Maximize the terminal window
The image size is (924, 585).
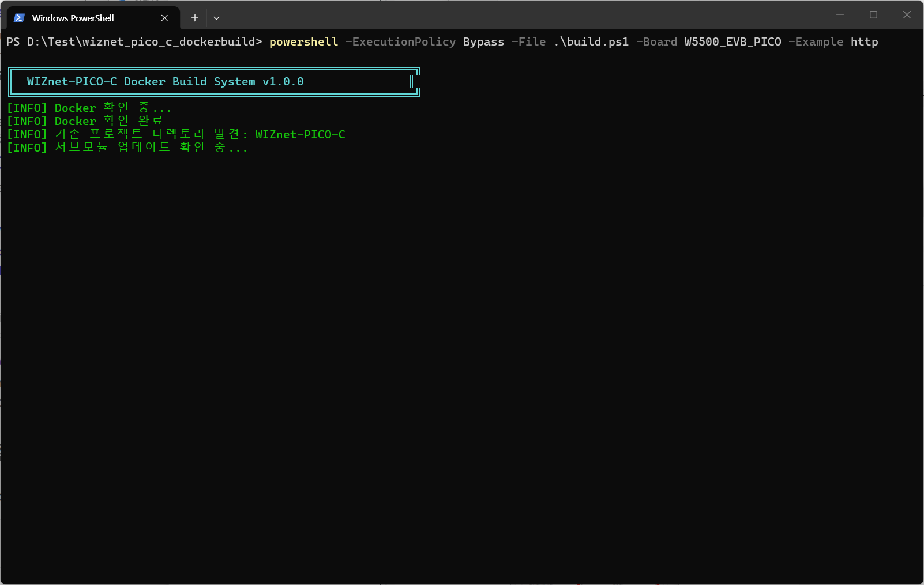coord(873,15)
